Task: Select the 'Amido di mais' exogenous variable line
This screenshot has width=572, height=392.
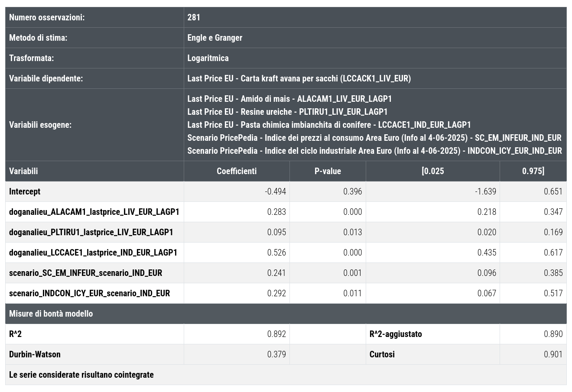Action: click(289, 99)
